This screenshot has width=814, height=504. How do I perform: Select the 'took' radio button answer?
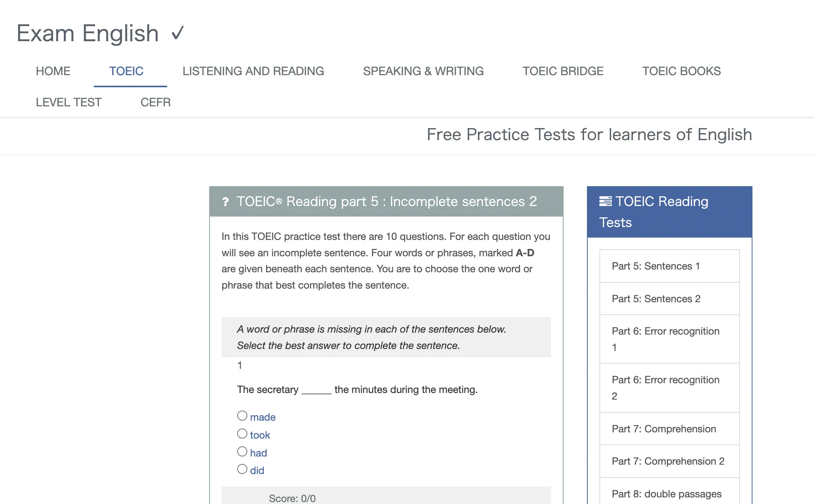coord(241,434)
